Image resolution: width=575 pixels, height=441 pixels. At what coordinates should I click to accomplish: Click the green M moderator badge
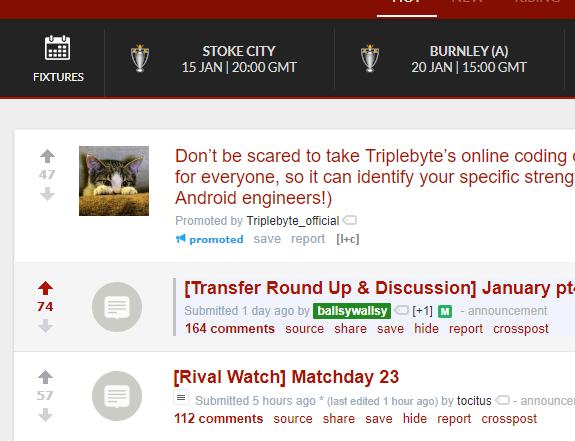(445, 312)
